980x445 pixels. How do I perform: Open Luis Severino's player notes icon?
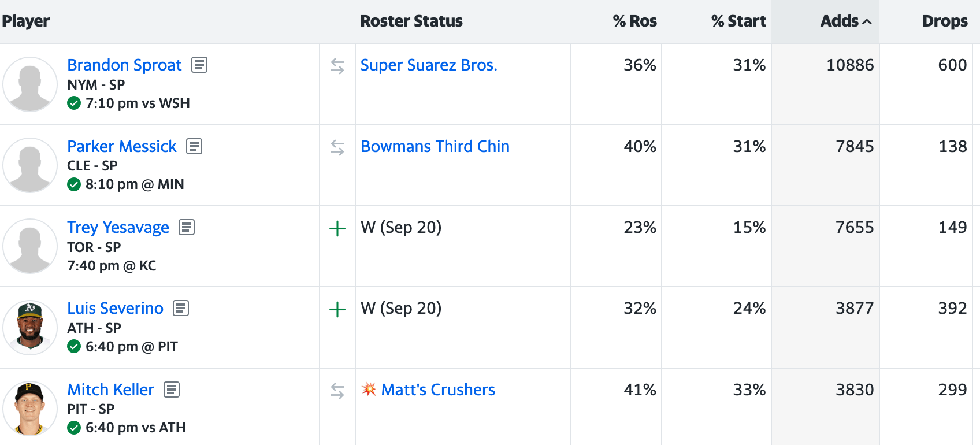point(181,308)
